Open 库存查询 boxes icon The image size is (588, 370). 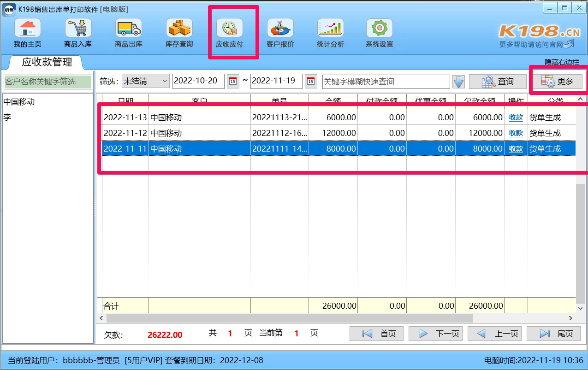[179, 29]
